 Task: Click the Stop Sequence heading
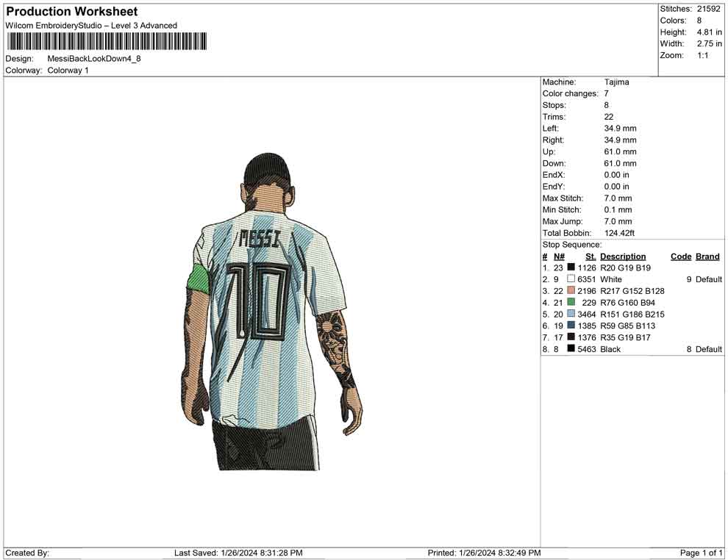572,245
